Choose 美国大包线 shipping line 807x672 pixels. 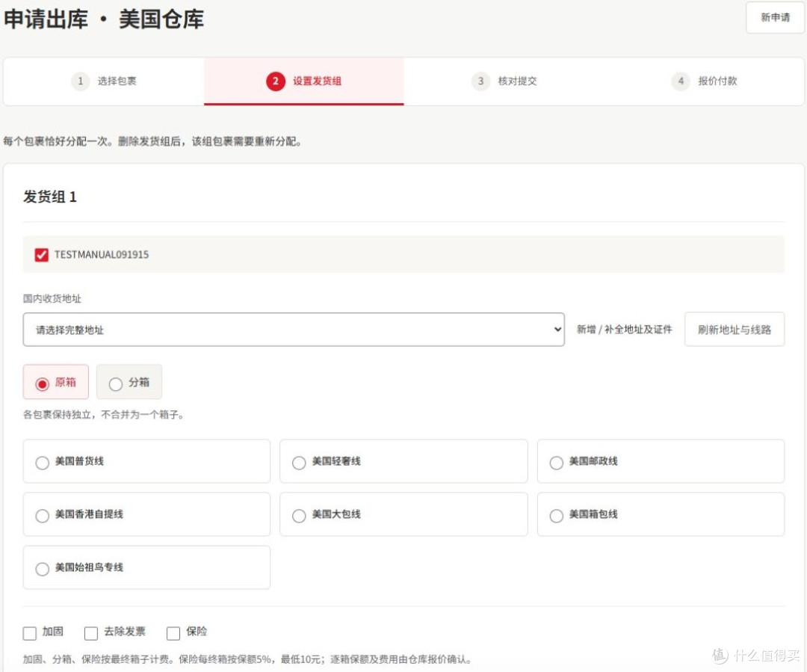[x=403, y=514]
